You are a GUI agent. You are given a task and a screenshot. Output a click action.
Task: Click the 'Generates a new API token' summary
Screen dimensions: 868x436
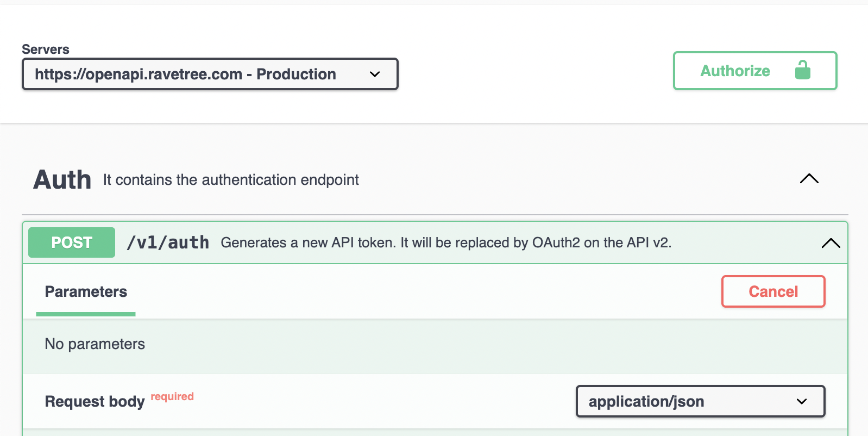point(445,242)
